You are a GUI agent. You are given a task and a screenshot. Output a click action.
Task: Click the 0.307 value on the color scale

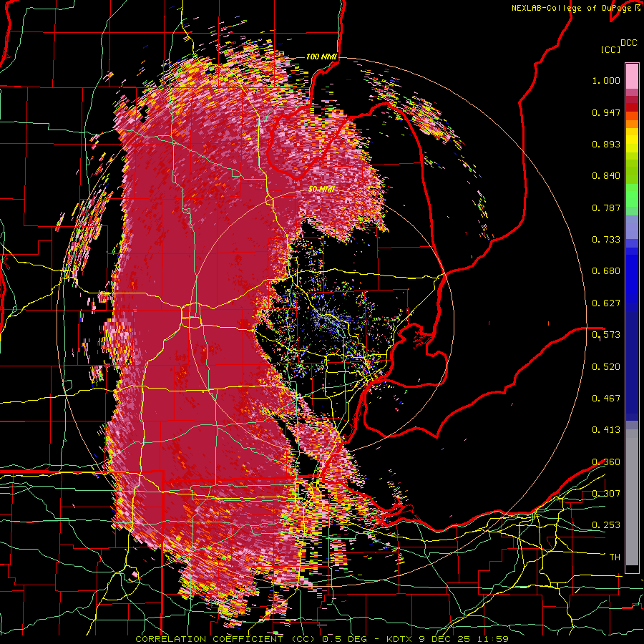[606, 494]
